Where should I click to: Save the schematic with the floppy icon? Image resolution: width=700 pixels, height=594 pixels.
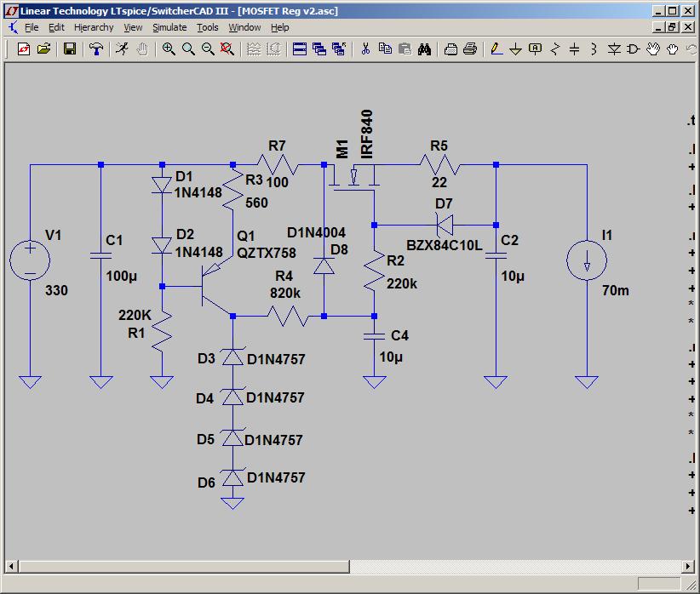(x=70, y=49)
